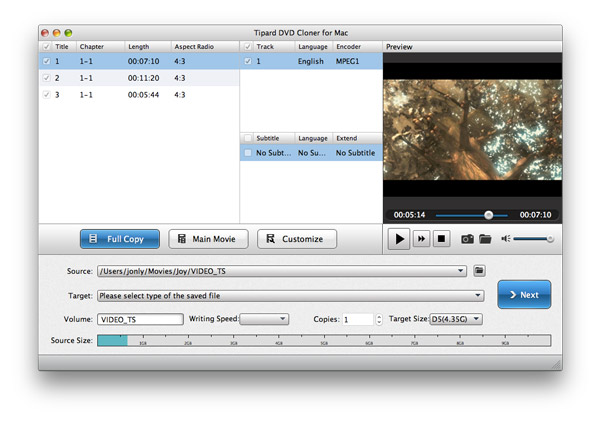Click the Length column header

coord(148,47)
